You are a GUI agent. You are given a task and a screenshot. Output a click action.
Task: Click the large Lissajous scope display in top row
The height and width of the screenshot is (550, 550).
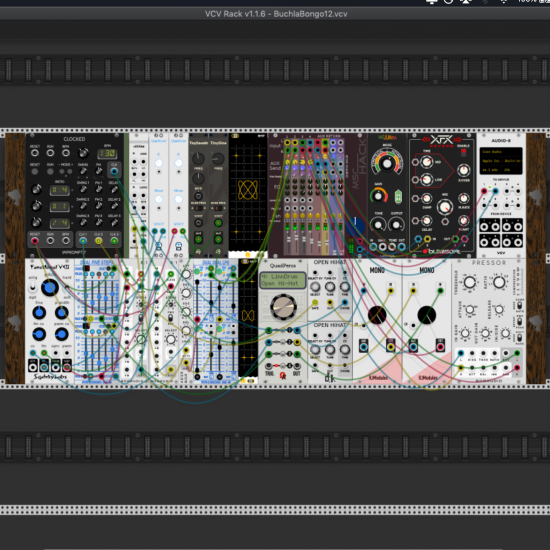248,193
